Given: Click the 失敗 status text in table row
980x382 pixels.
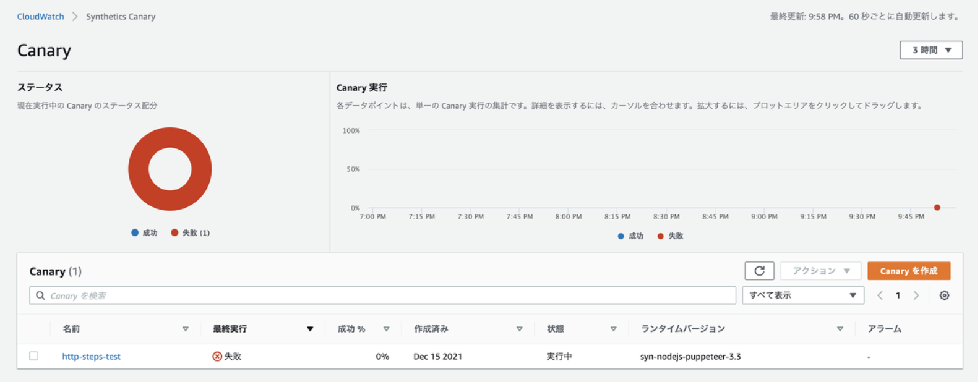Looking at the screenshot, I should point(233,357).
